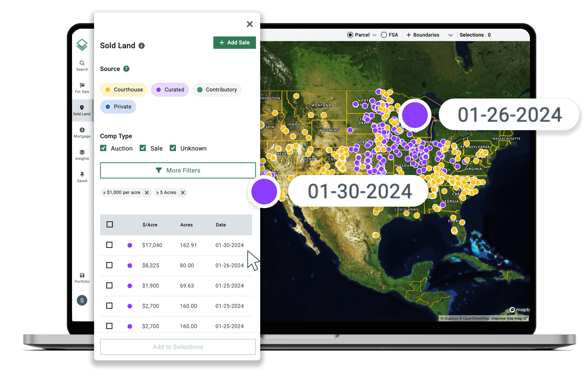Click the Source help question mark icon
Viewport: 588px width, 378px height.
(126, 69)
